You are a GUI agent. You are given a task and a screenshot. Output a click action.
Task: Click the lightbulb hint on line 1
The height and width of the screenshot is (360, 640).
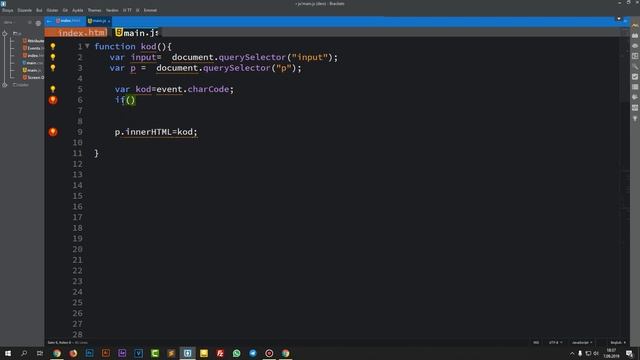[53, 47]
